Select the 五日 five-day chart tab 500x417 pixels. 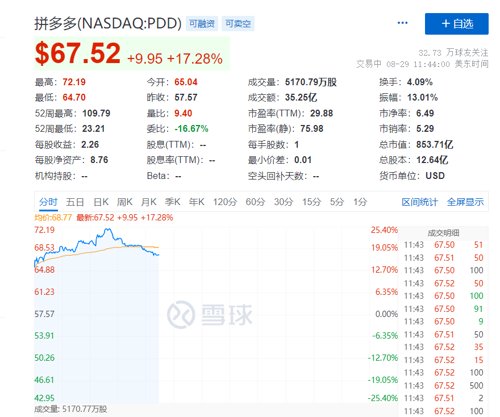75,202
